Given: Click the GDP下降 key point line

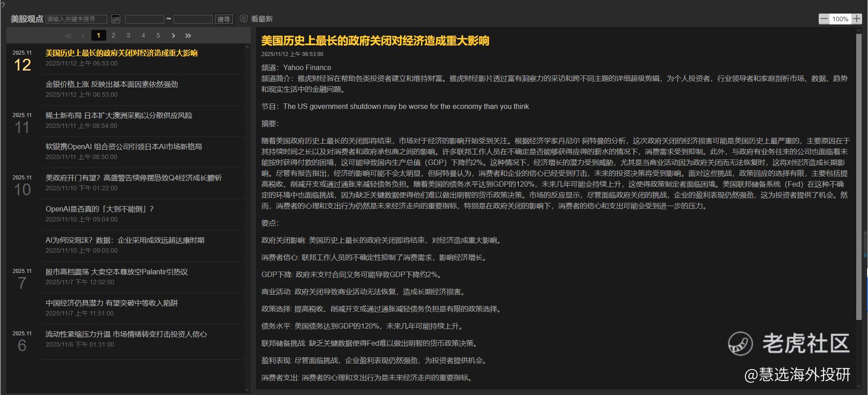Looking at the screenshot, I should (352, 274).
